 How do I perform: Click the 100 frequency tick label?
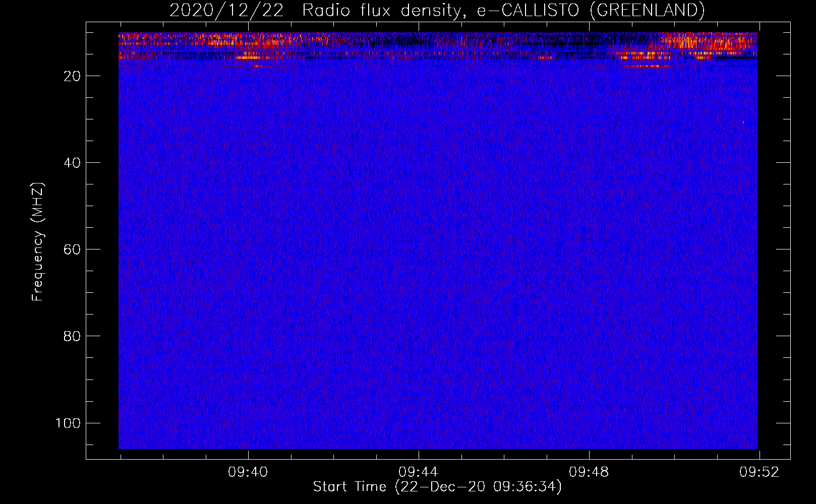(x=68, y=423)
